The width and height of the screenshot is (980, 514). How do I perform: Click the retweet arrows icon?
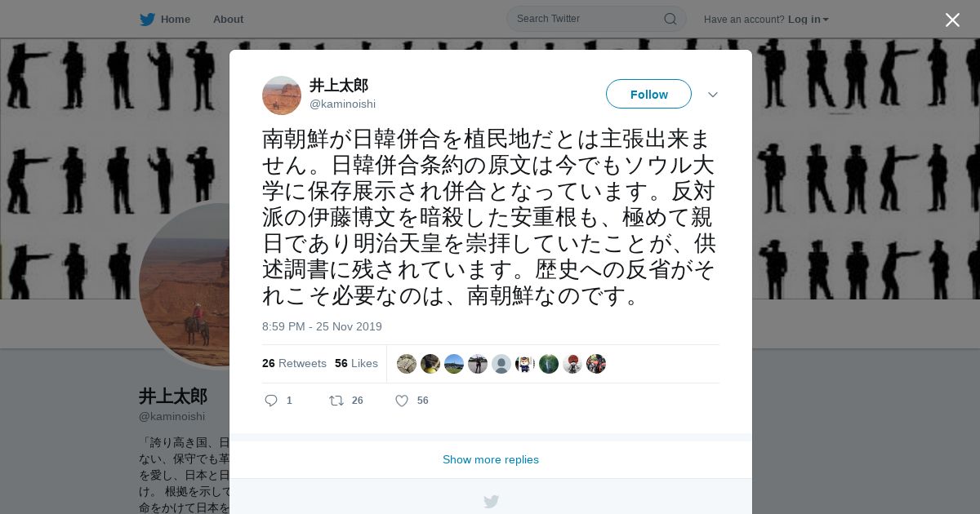point(336,401)
